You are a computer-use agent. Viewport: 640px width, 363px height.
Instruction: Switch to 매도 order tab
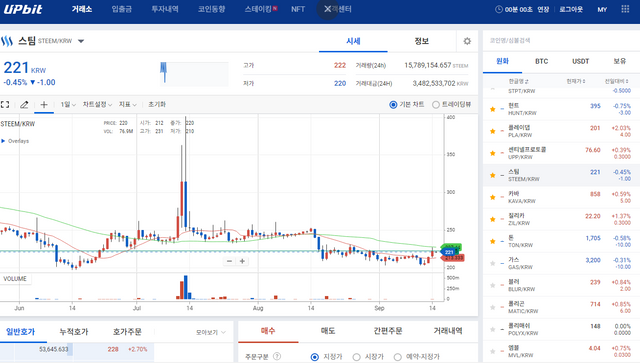click(328, 331)
